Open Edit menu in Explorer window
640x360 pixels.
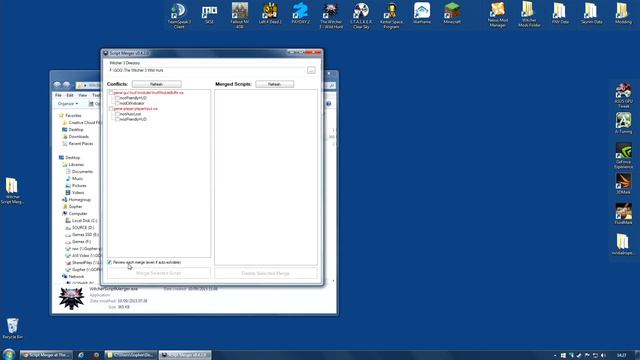point(70,95)
